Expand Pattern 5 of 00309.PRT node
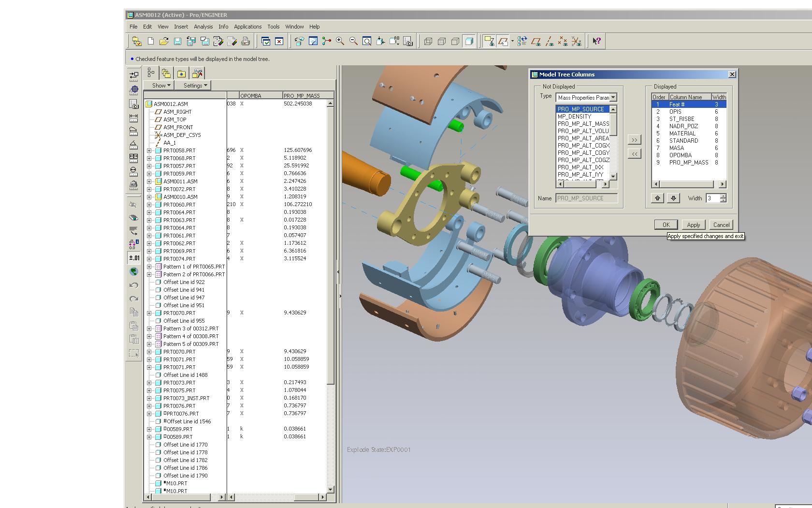812x508 pixels. (x=149, y=344)
